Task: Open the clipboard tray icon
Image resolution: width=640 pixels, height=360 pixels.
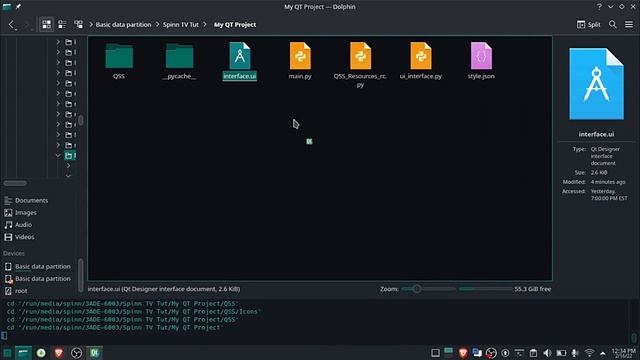Action: [x=533, y=353]
